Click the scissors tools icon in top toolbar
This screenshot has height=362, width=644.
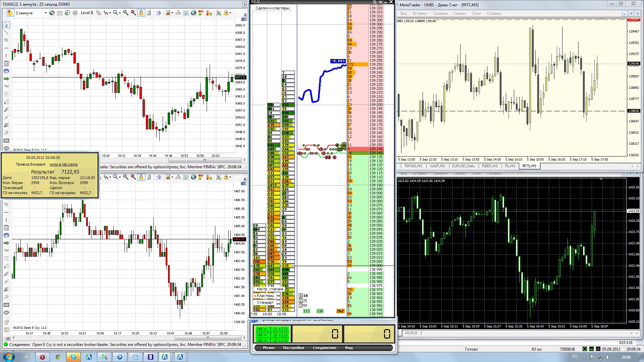point(219,13)
